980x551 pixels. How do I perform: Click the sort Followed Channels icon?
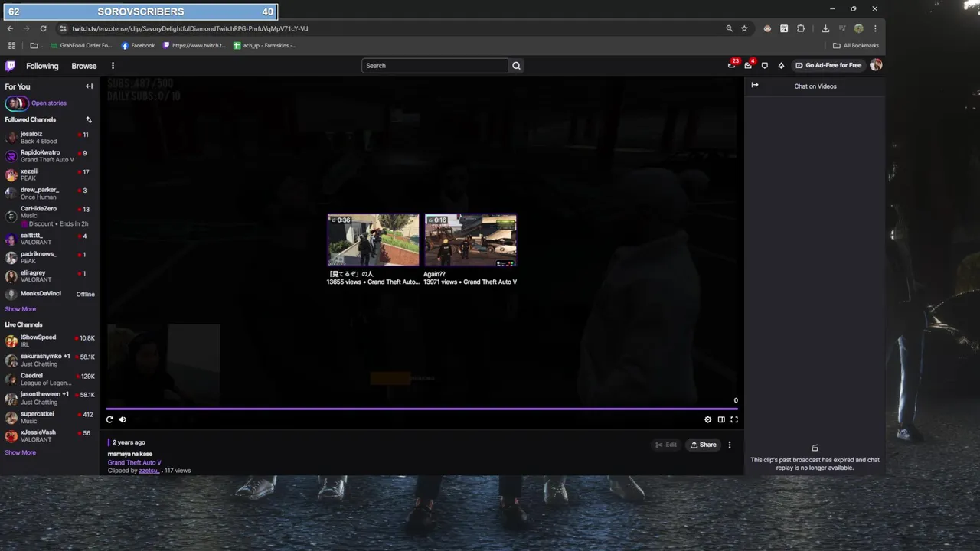point(89,119)
